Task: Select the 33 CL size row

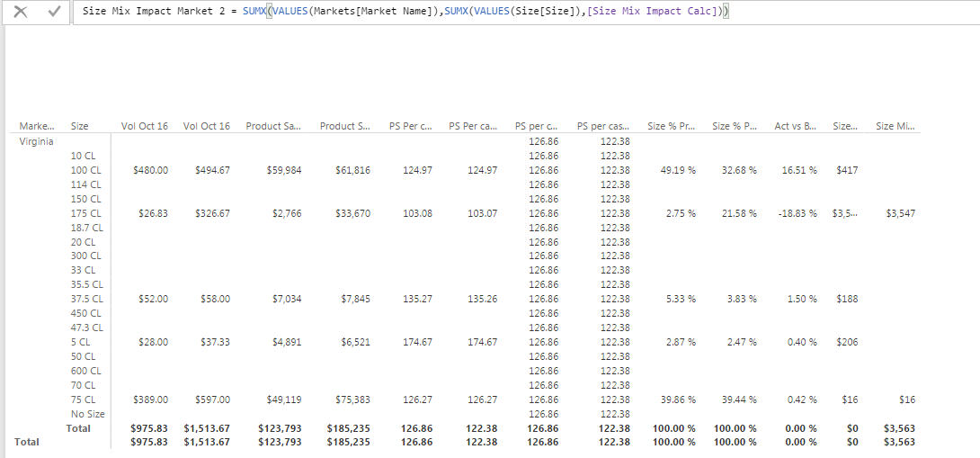Action: click(x=83, y=270)
